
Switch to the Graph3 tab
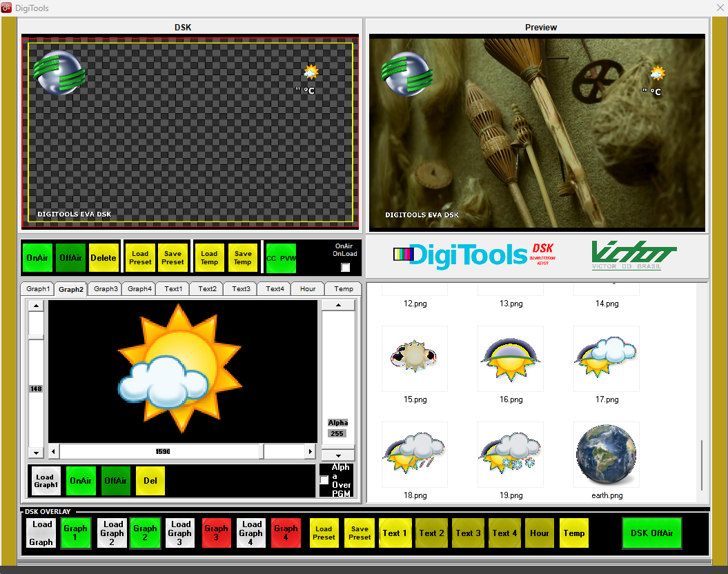[x=106, y=288]
